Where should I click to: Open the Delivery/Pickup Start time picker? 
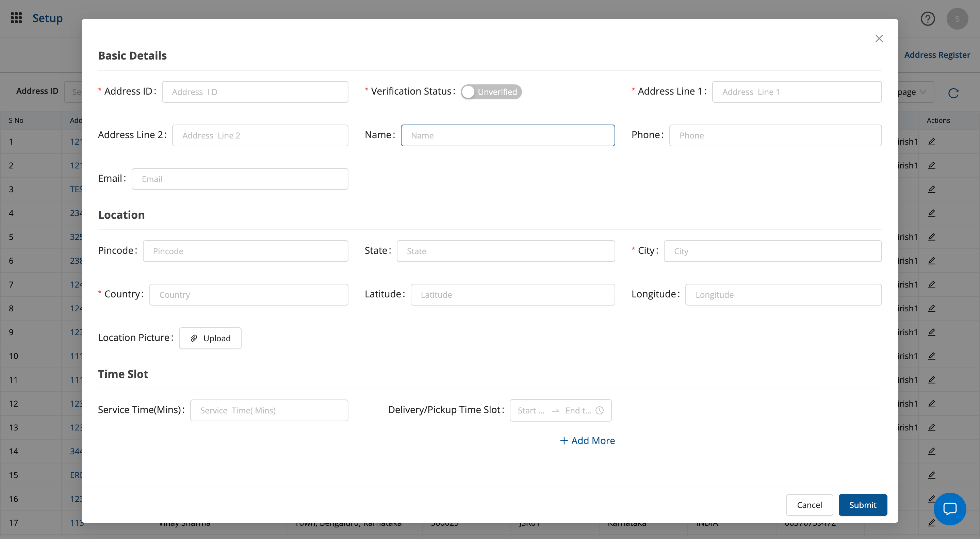pyautogui.click(x=531, y=410)
